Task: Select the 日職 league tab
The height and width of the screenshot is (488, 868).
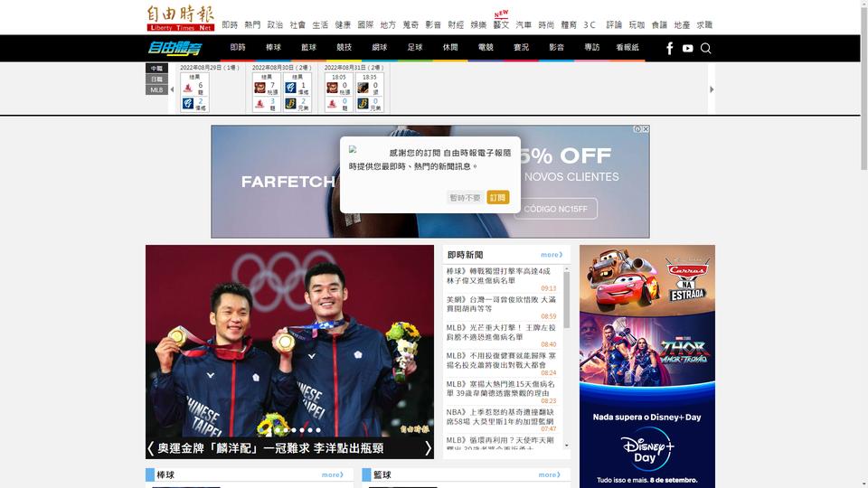Action: pos(156,80)
